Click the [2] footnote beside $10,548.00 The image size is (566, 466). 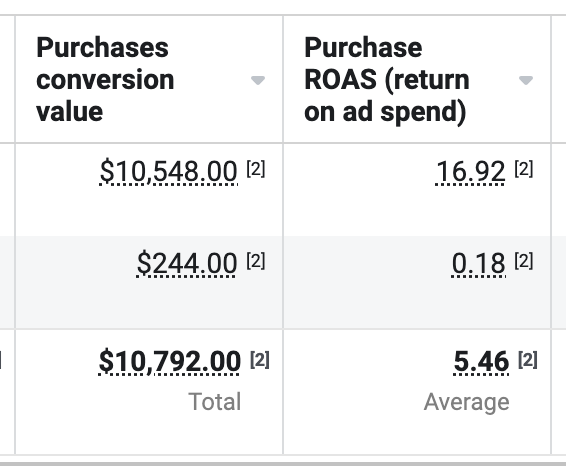pos(256,169)
